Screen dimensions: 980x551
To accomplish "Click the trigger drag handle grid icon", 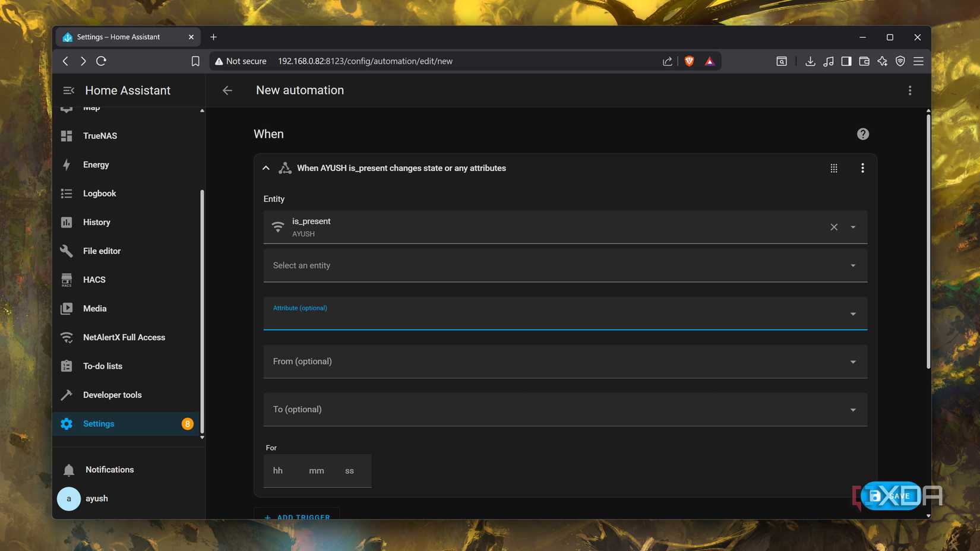I will [x=833, y=168].
